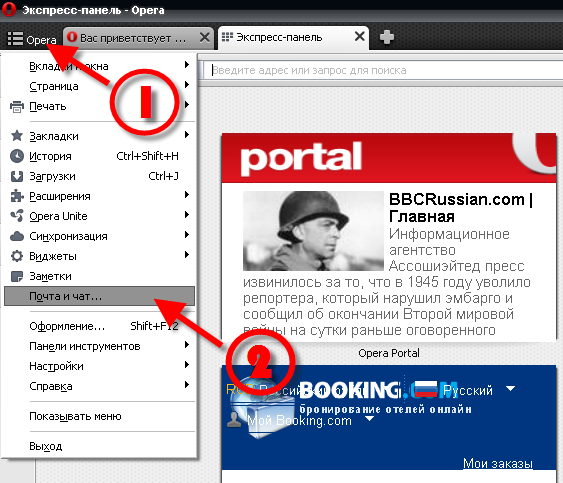The width and height of the screenshot is (563, 483).
Task: Click the soldier news photo
Action: click(313, 231)
